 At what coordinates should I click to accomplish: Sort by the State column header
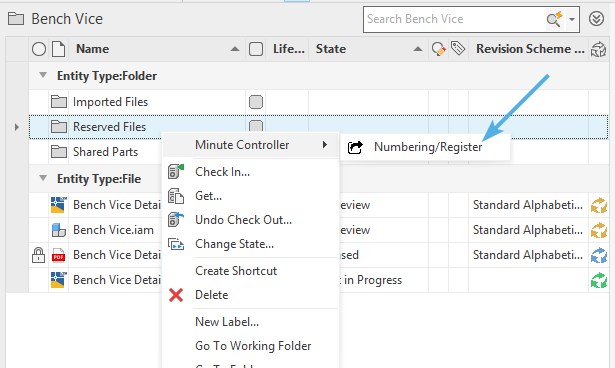331,49
